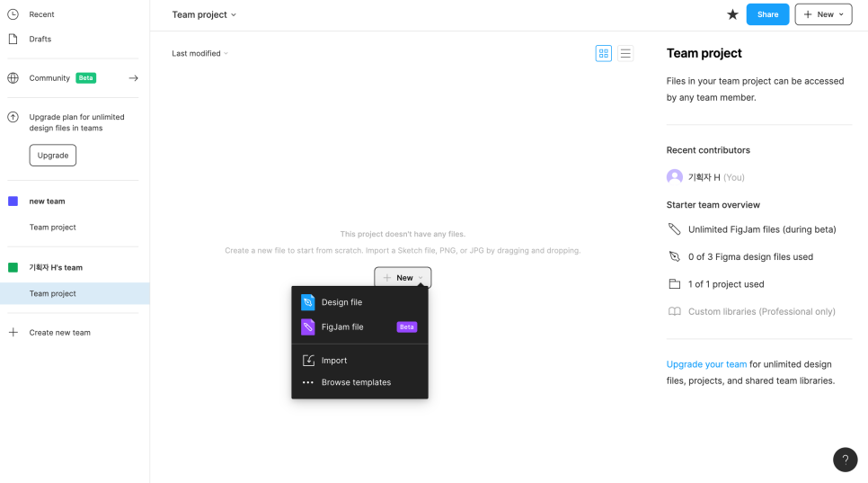
Task: Open the New dropdown in the top bar
Action: [x=823, y=14]
